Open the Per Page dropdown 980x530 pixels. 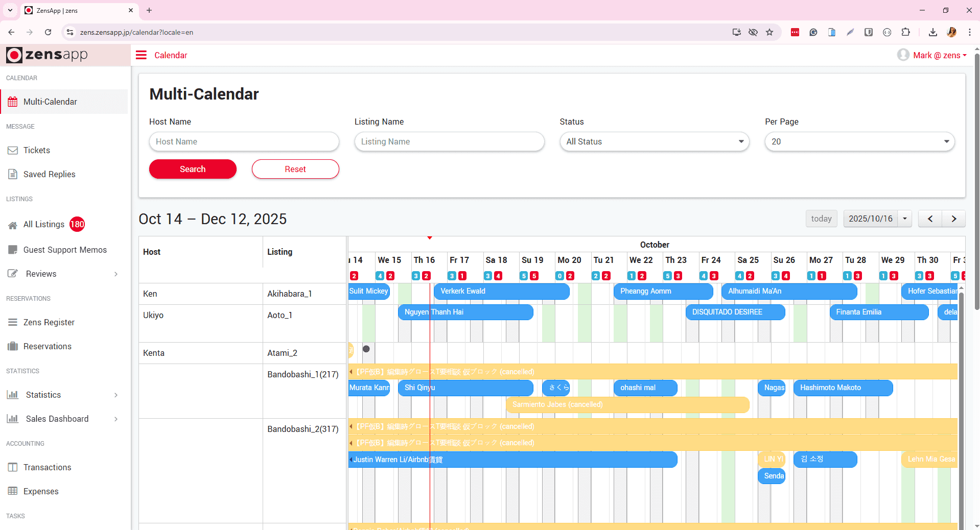point(860,141)
